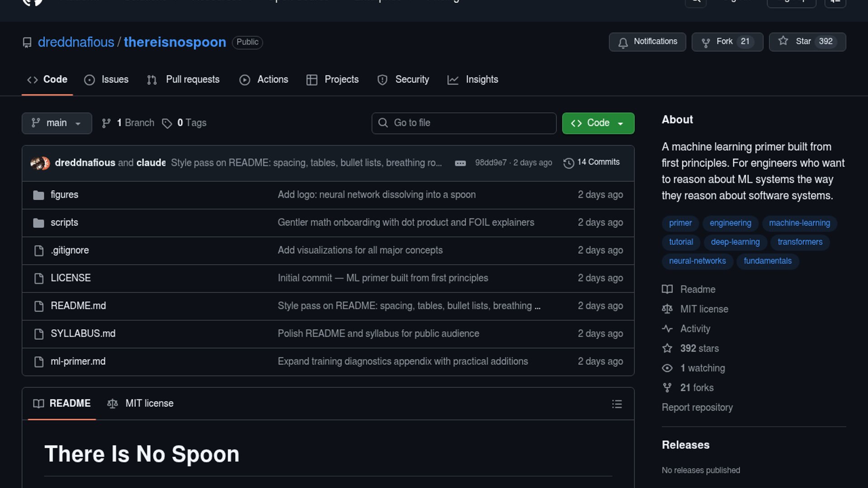Expand the green Code dropdown
Viewport: 868px width, 488px height.
click(598, 123)
